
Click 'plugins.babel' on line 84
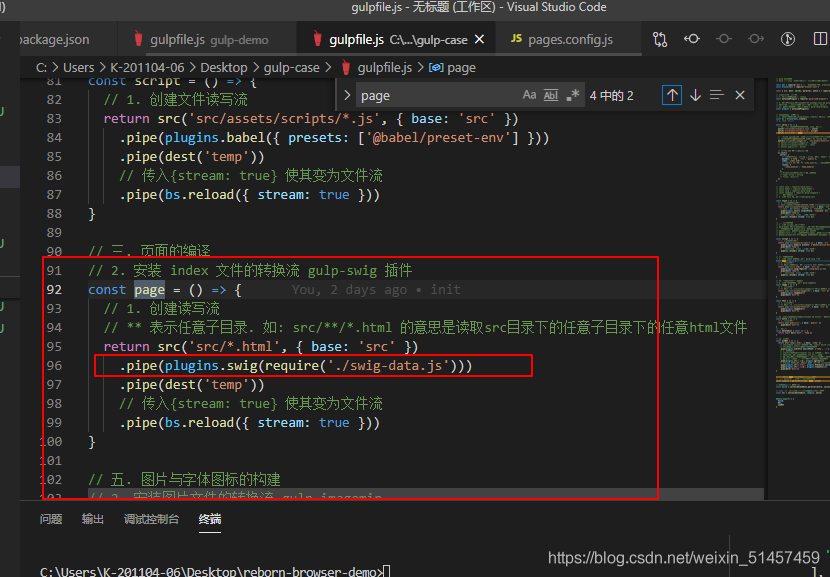[214, 138]
